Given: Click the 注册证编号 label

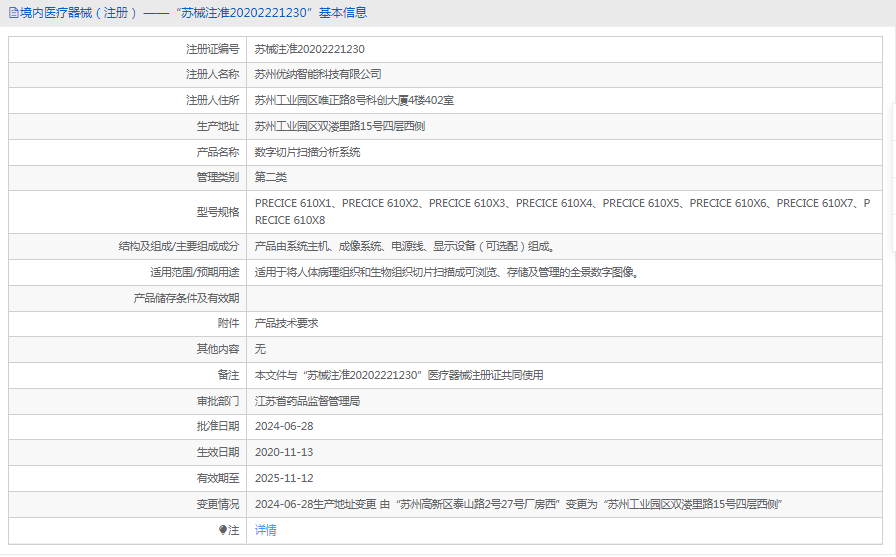Looking at the screenshot, I should click(x=213, y=49).
